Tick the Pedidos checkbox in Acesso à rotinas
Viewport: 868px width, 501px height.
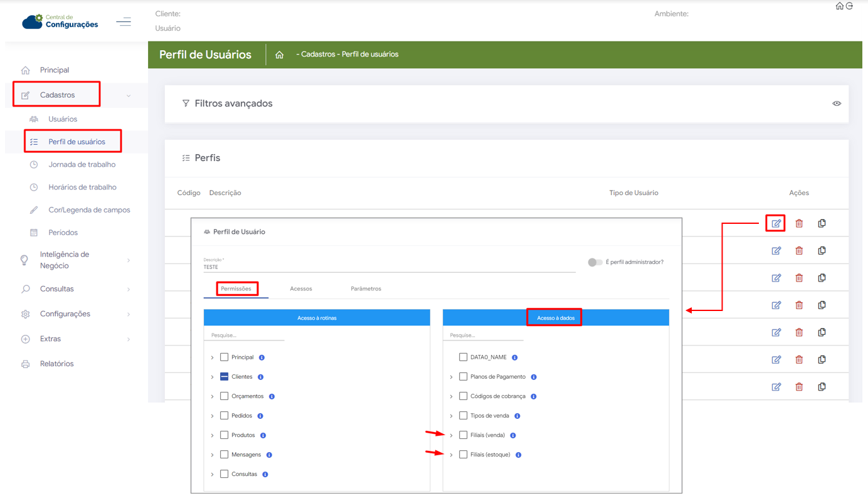click(224, 416)
